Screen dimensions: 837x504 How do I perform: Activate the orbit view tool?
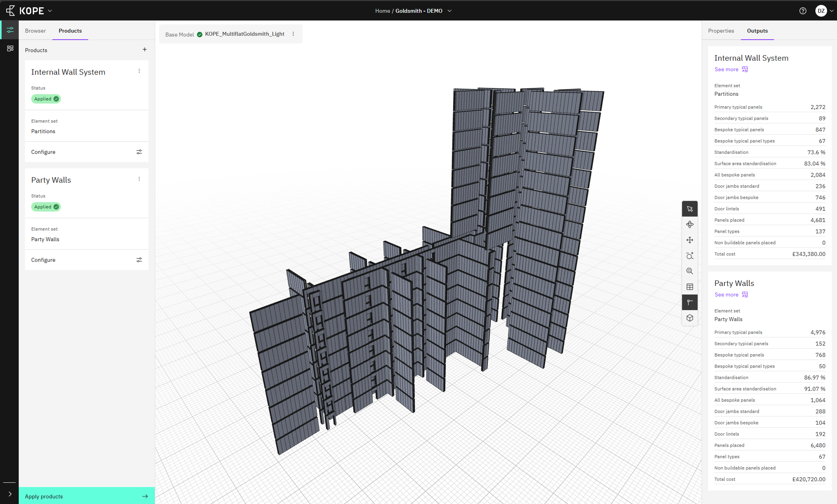pos(690,224)
